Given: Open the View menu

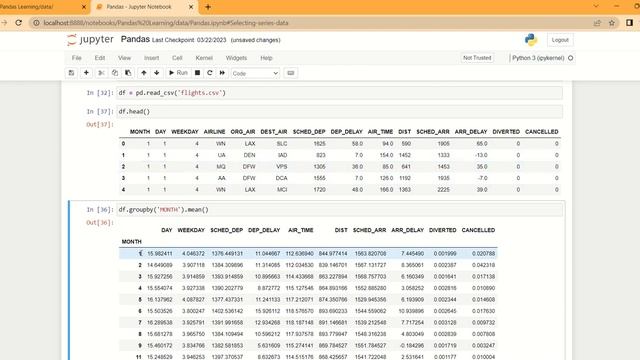Looking at the screenshot, I should coord(124,58).
